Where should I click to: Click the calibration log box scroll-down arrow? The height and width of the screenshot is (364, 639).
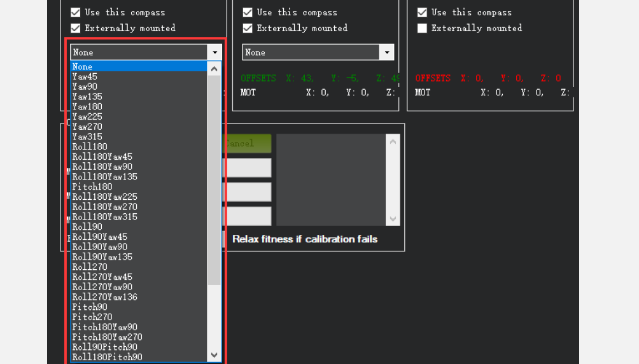pyautogui.click(x=393, y=219)
